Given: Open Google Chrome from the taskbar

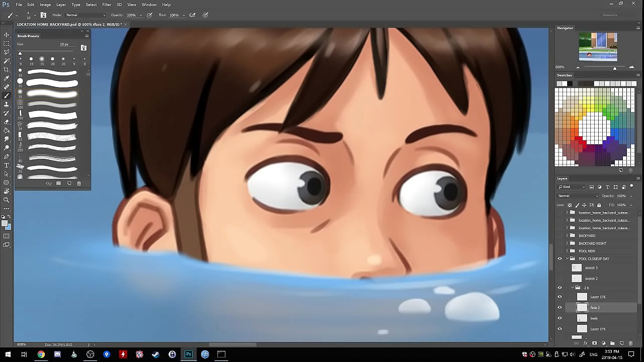Looking at the screenshot, I should point(41,354).
